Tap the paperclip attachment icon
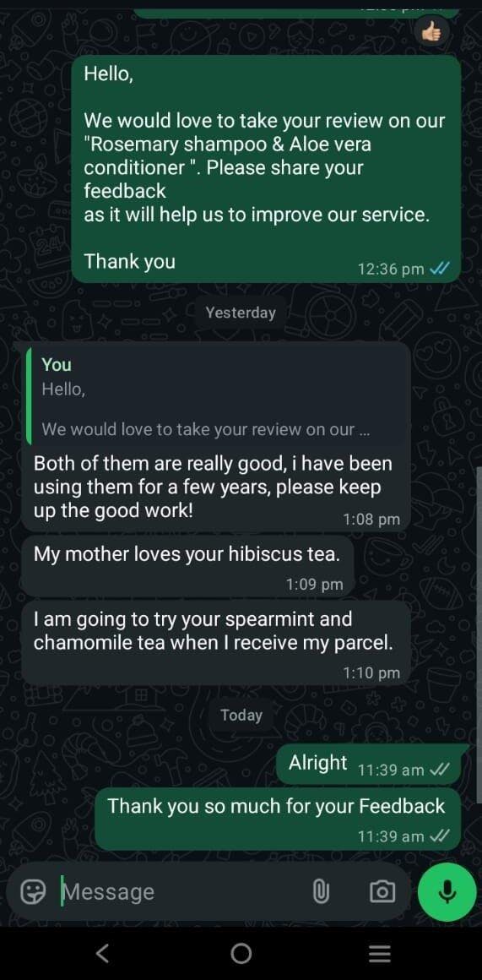This screenshot has height=980, width=482. pyautogui.click(x=320, y=892)
